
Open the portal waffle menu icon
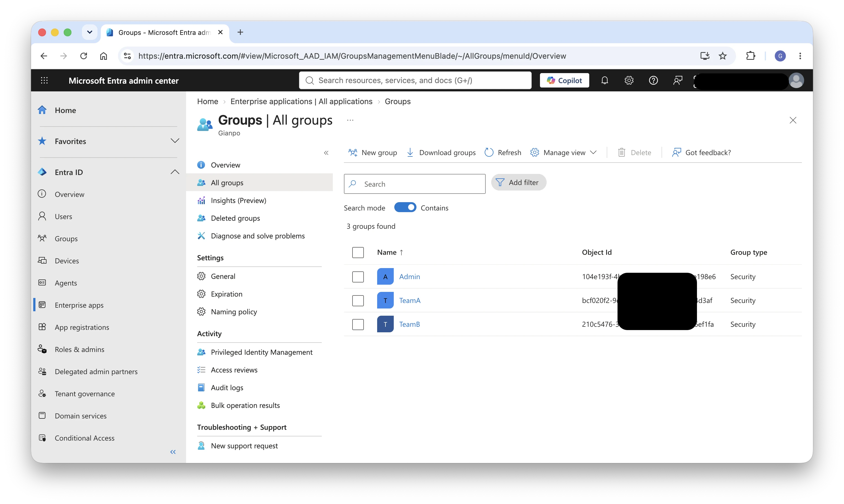[44, 81]
